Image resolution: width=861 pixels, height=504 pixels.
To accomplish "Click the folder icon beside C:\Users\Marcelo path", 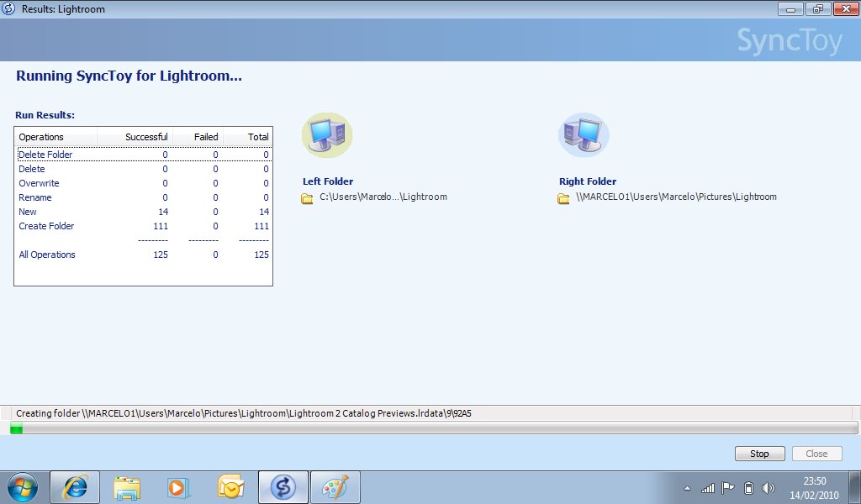I will pyautogui.click(x=307, y=198).
